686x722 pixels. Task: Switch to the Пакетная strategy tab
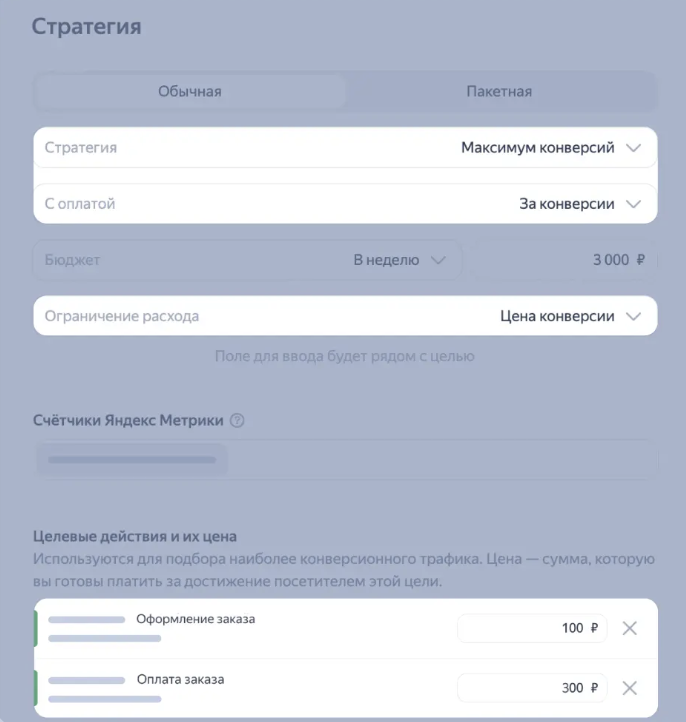tap(499, 92)
